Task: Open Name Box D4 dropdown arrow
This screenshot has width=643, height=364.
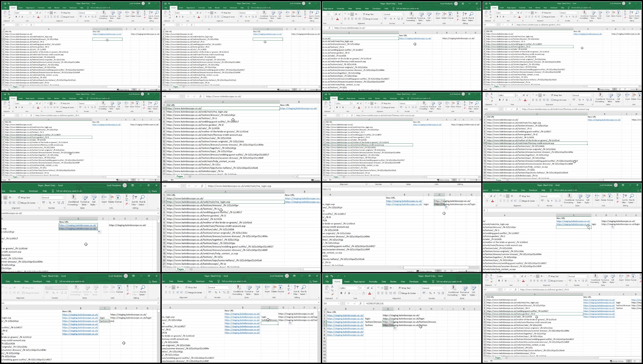Action: 338,303
